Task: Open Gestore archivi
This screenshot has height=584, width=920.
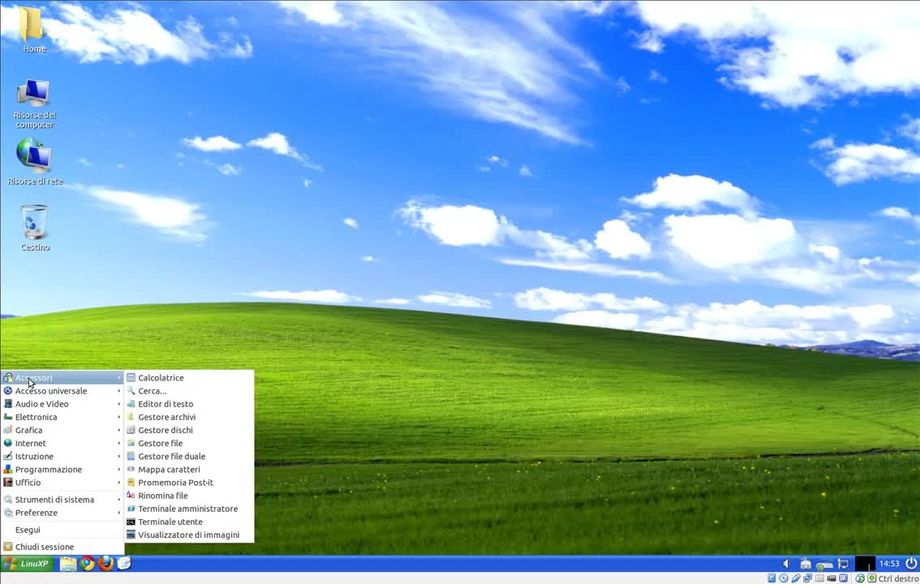Action: tap(189, 417)
